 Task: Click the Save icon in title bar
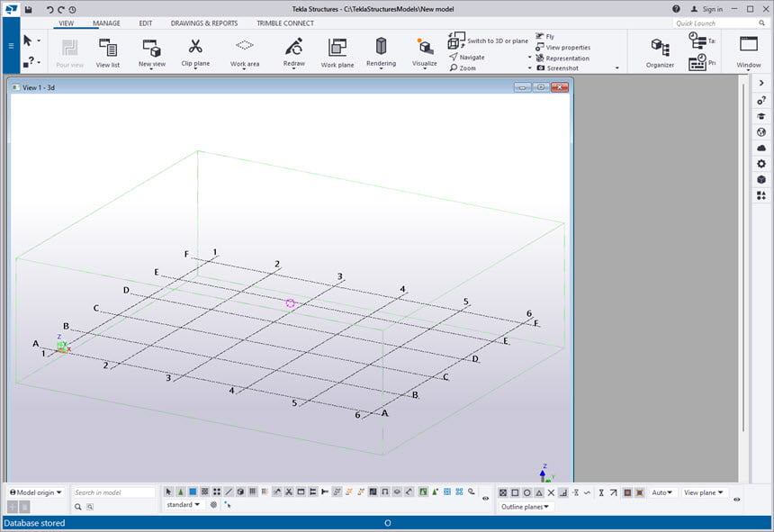pyautogui.click(x=29, y=9)
